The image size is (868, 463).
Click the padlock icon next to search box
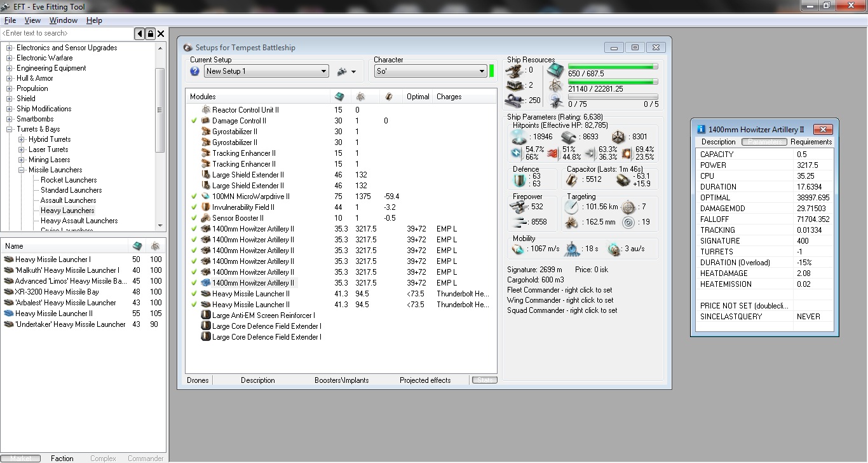151,34
